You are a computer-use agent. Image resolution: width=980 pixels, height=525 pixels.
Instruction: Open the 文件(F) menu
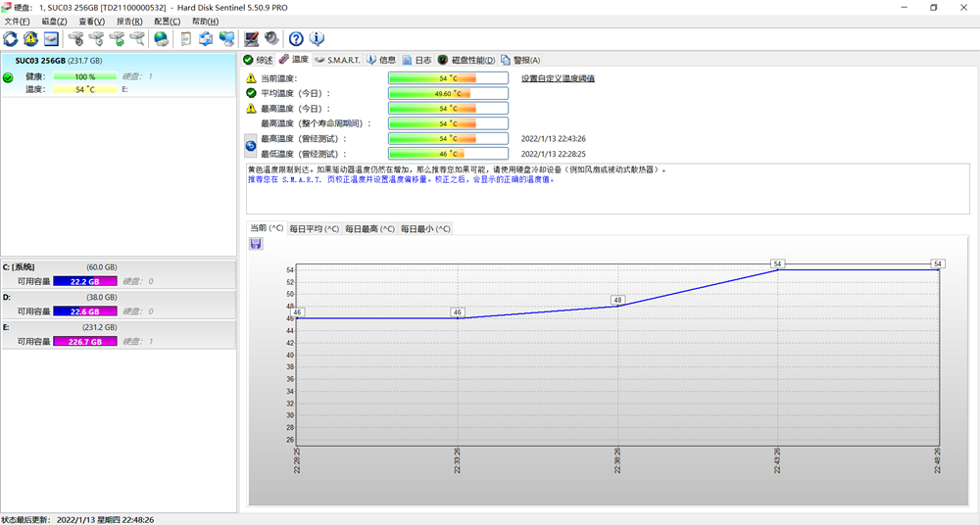17,22
